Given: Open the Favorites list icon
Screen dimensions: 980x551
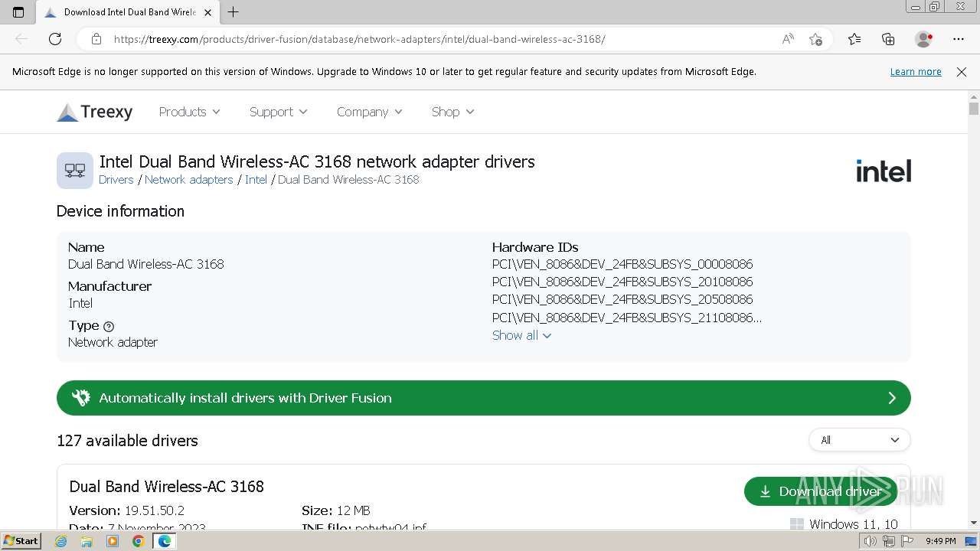Looking at the screenshot, I should click(x=854, y=39).
